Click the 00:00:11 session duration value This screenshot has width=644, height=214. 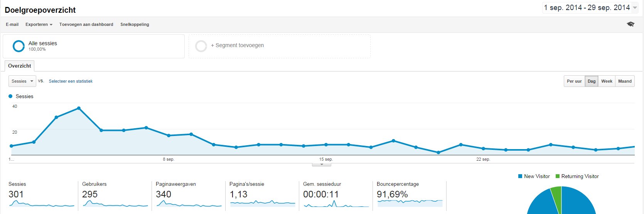pyautogui.click(x=321, y=194)
